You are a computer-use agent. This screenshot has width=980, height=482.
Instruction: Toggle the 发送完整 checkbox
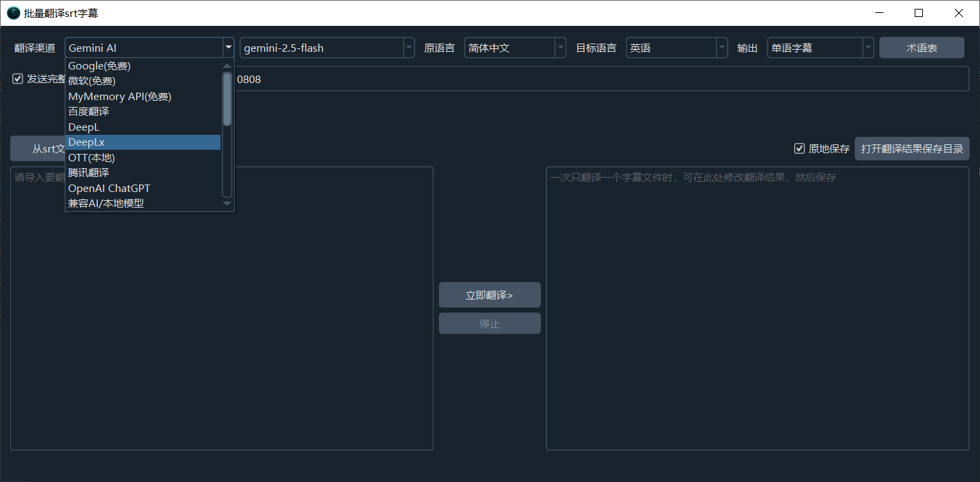(x=18, y=79)
